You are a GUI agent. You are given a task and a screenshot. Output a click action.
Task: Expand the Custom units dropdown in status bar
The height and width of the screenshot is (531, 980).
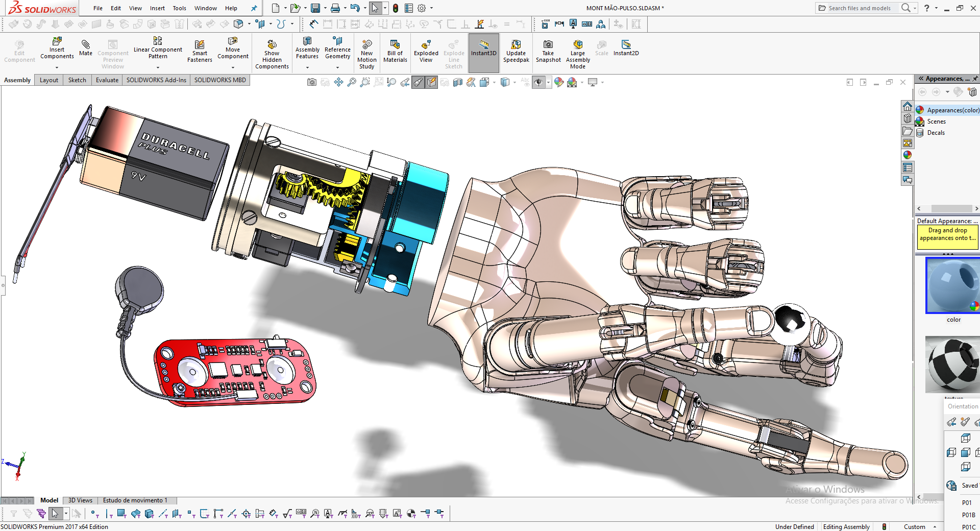(x=935, y=526)
